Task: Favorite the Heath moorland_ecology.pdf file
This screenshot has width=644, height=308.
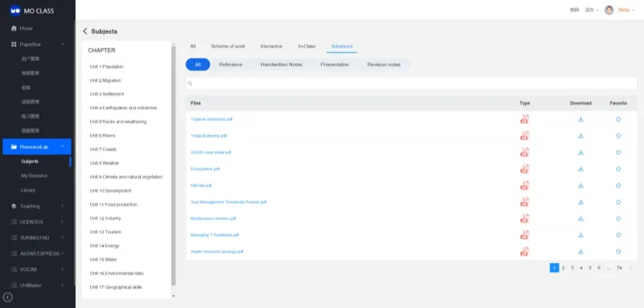Action: [618, 252]
